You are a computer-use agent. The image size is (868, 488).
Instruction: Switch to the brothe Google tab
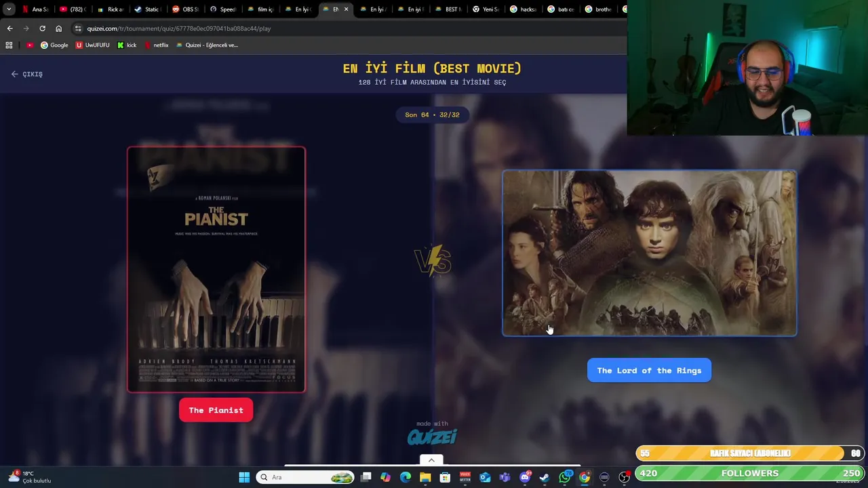pyautogui.click(x=597, y=9)
